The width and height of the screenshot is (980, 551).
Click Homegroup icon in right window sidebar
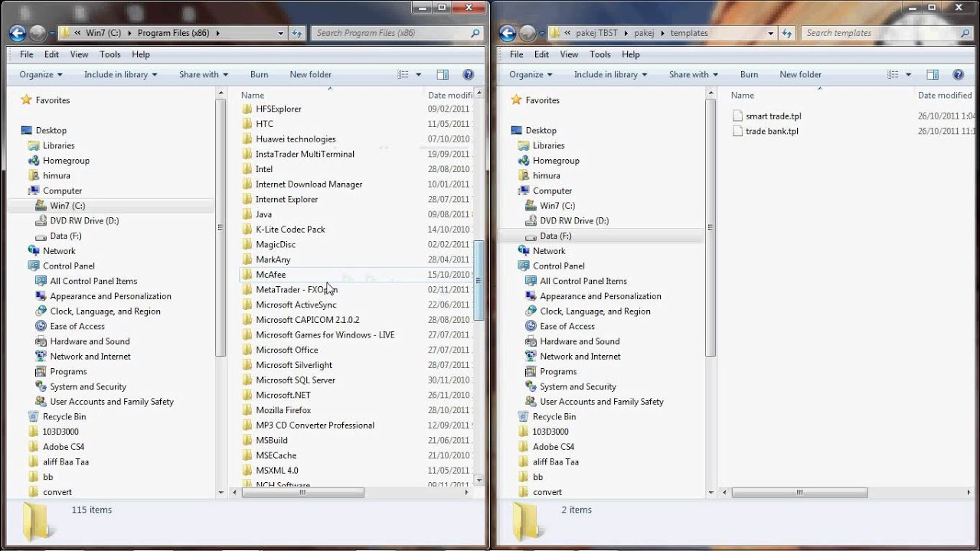click(x=524, y=161)
